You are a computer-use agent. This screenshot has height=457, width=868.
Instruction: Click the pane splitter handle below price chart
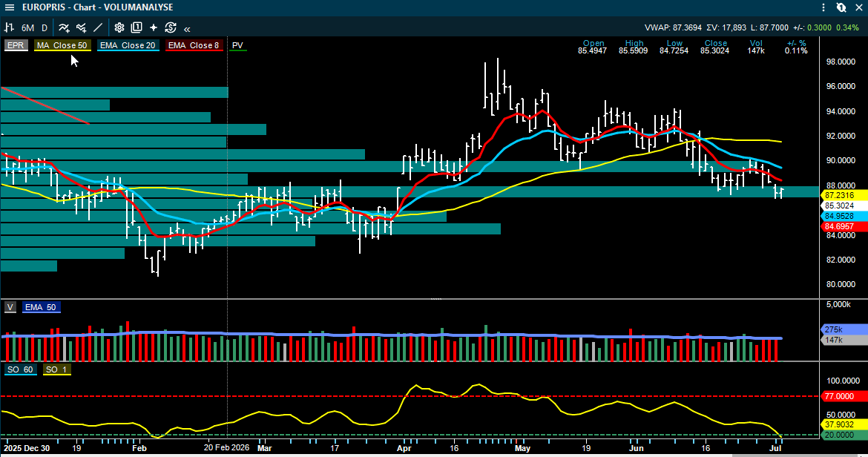pyautogui.click(x=436, y=299)
